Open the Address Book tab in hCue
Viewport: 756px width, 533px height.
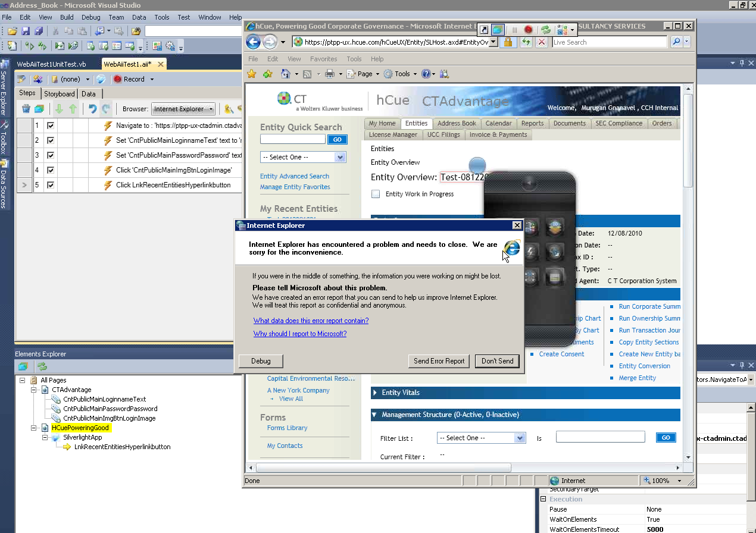[457, 124]
